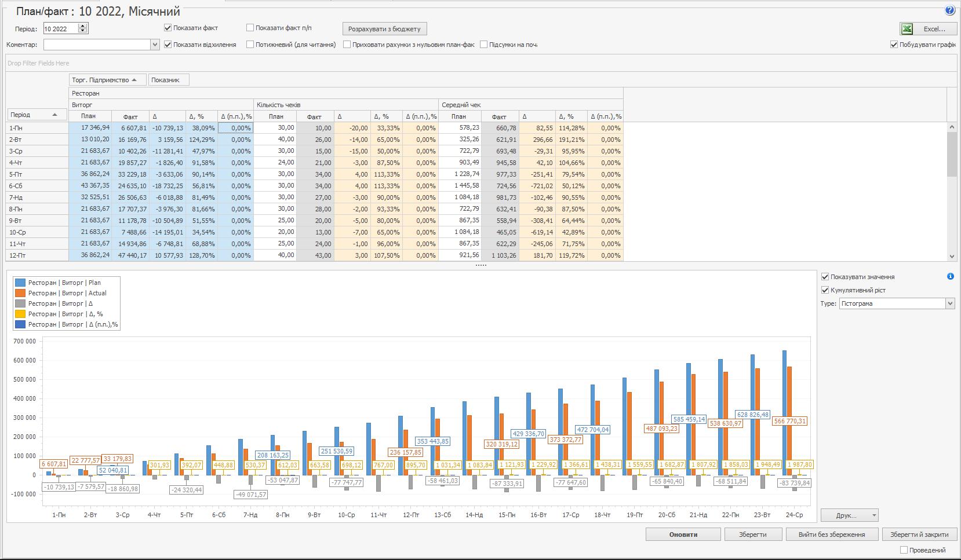961x560 pixels.
Task: Open the Друк print dropdown
Action: 874,515
